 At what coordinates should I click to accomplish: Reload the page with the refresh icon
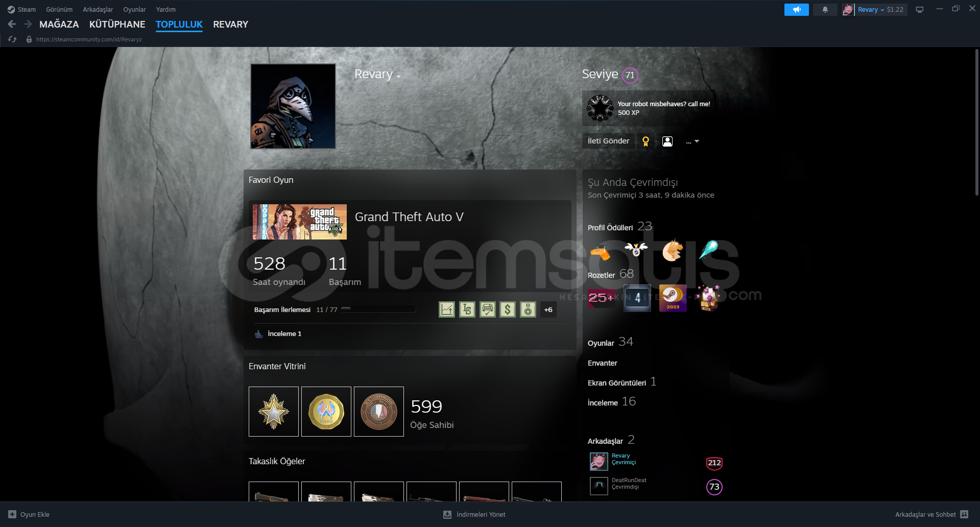pyautogui.click(x=12, y=39)
